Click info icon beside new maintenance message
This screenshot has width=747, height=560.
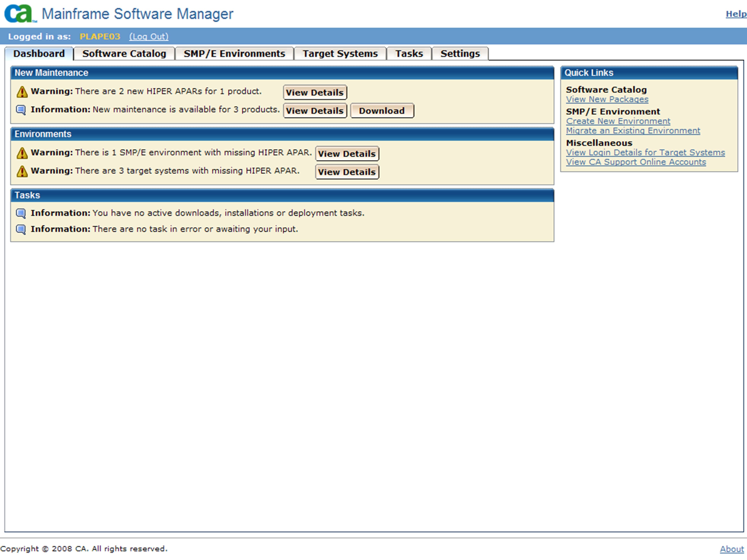click(x=21, y=110)
